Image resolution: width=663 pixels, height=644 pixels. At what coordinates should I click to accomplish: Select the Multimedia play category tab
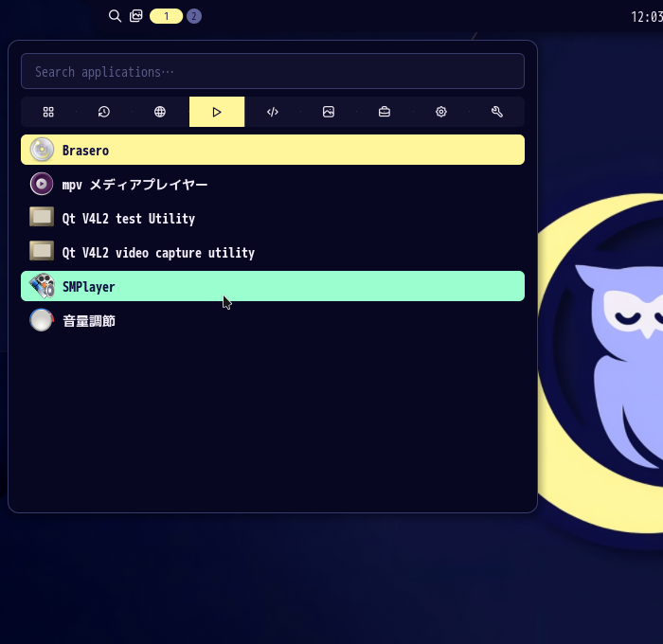point(217,112)
